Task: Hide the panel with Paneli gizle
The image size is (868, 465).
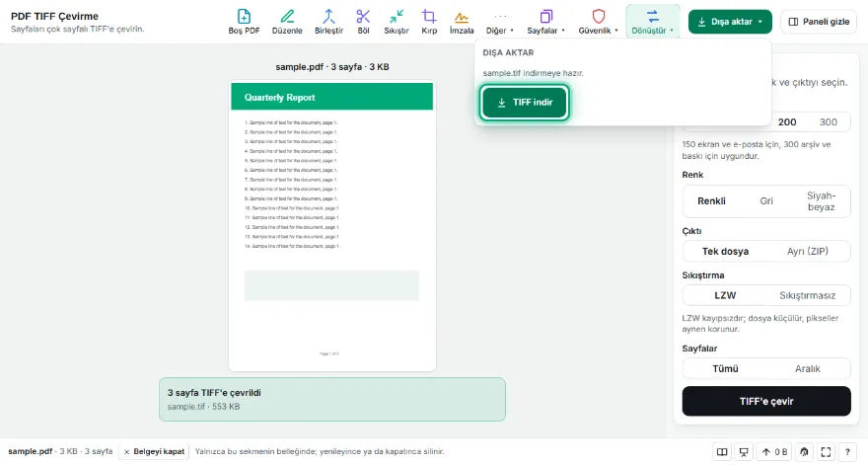Action: tap(819, 22)
